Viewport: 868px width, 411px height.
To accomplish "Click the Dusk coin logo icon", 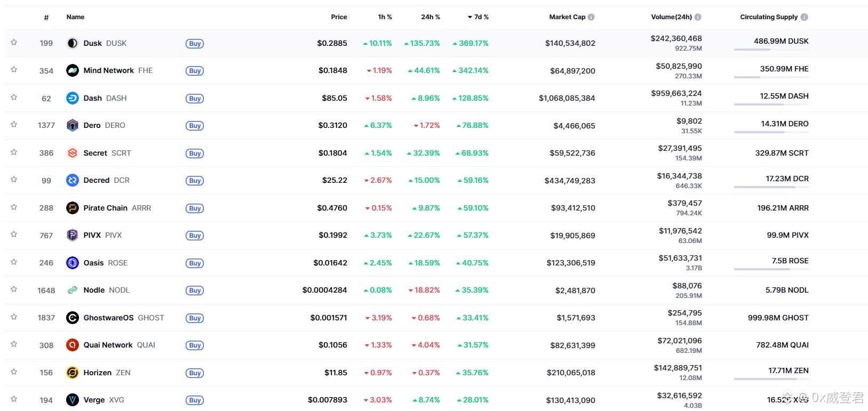I will tap(73, 43).
